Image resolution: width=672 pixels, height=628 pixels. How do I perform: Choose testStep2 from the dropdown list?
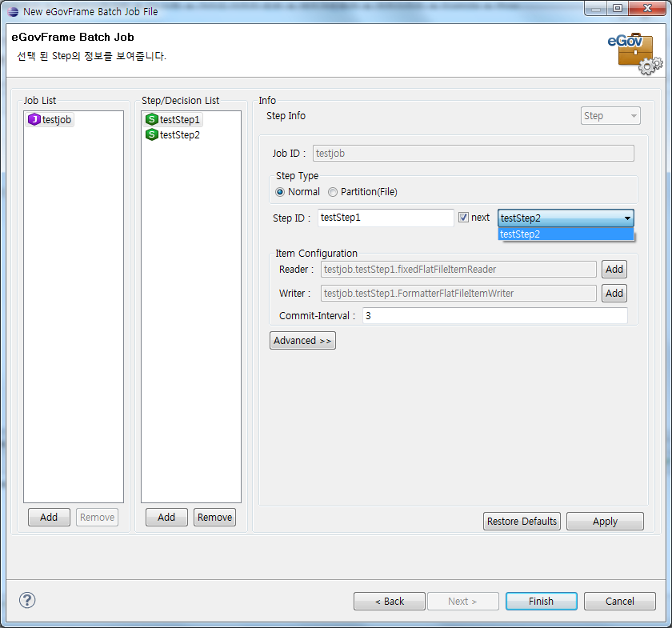click(566, 234)
